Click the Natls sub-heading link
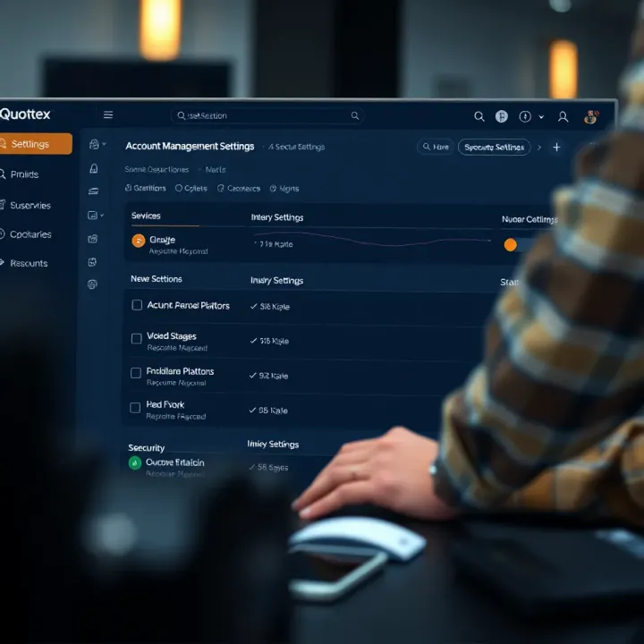 tap(216, 170)
